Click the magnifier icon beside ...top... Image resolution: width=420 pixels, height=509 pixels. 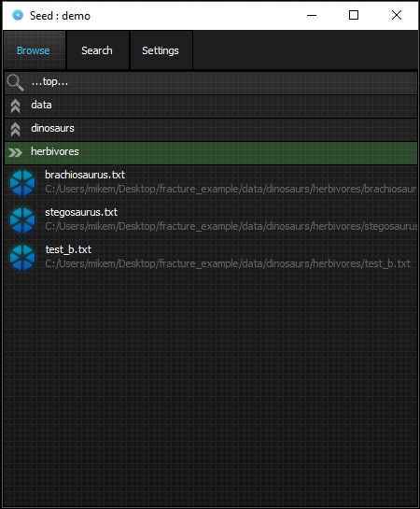tap(15, 82)
